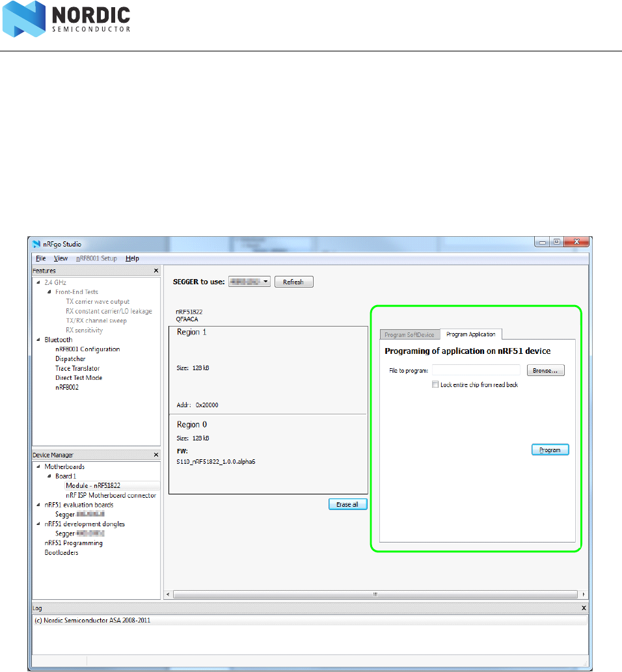Select RX constant carrier/LO leakage

click(x=109, y=311)
